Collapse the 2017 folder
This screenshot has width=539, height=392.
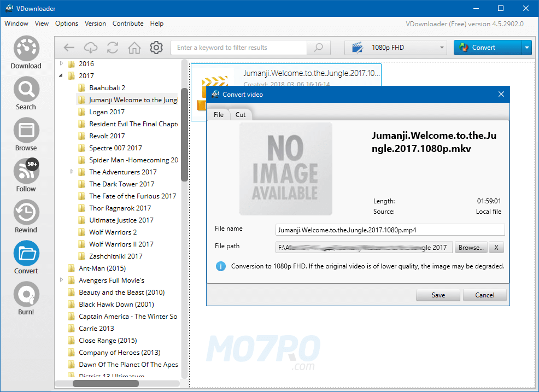pyautogui.click(x=62, y=75)
